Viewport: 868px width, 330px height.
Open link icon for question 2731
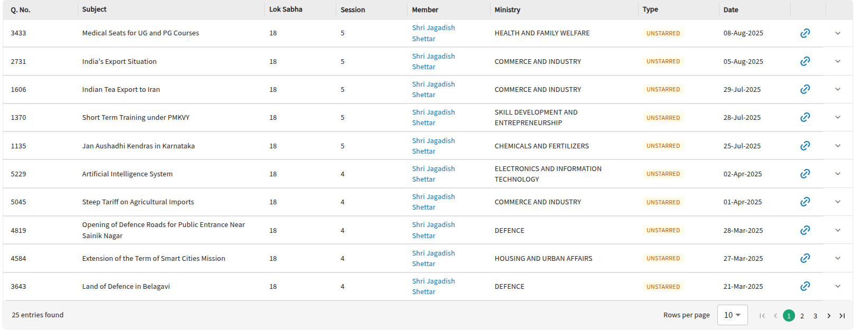(805, 61)
